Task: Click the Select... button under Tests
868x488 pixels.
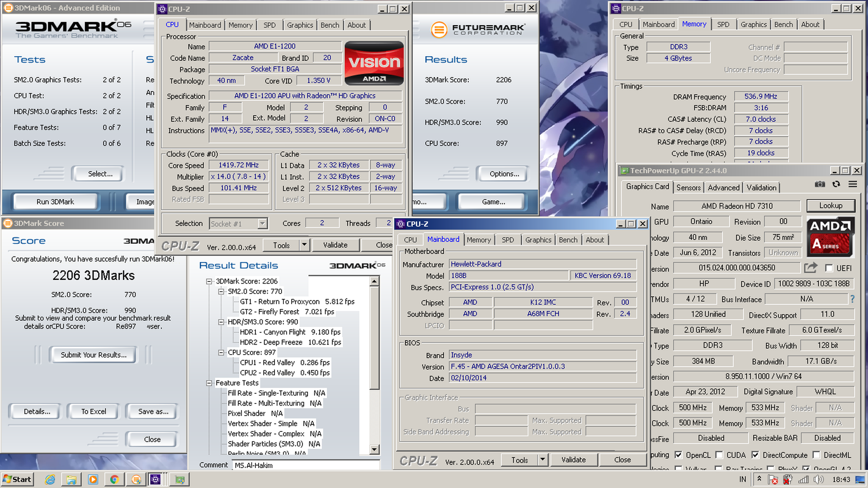Action: (x=97, y=174)
